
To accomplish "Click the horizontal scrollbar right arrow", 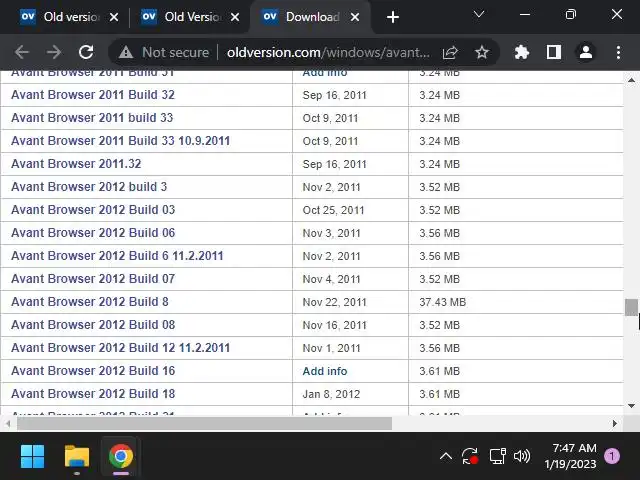I will (x=614, y=424).
